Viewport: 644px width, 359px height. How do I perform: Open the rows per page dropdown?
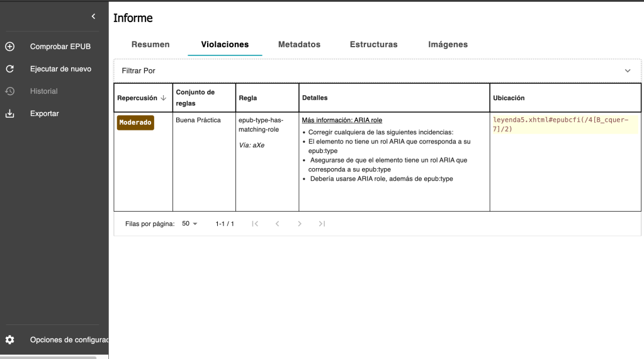click(189, 224)
